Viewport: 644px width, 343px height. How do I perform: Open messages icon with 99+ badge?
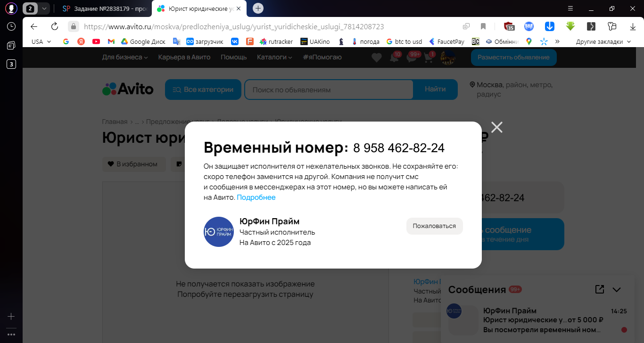click(x=413, y=57)
